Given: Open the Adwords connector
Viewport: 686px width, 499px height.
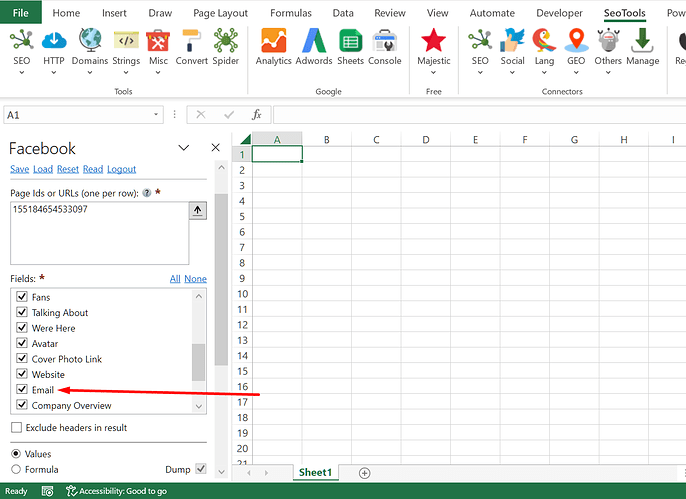Looking at the screenshot, I should coord(314,40).
